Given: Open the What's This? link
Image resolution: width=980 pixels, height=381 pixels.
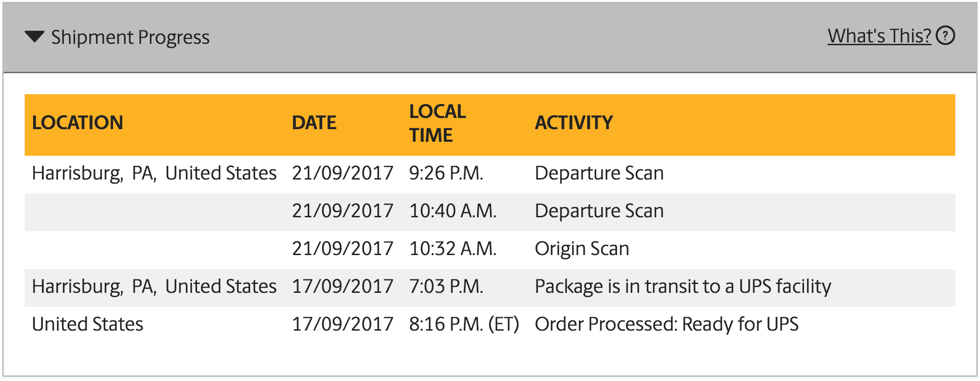Looking at the screenshot, I should tap(879, 36).
